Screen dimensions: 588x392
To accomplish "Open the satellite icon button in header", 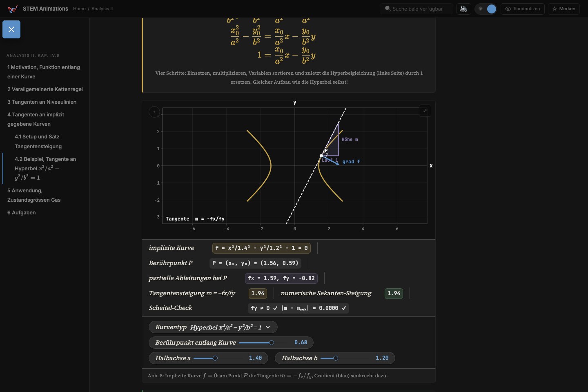I will click(463, 9).
